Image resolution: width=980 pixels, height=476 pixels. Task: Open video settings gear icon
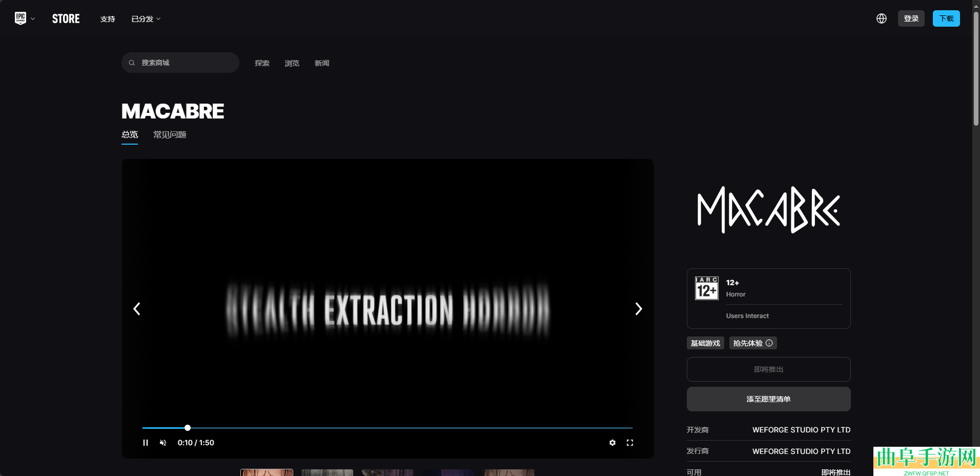click(612, 443)
